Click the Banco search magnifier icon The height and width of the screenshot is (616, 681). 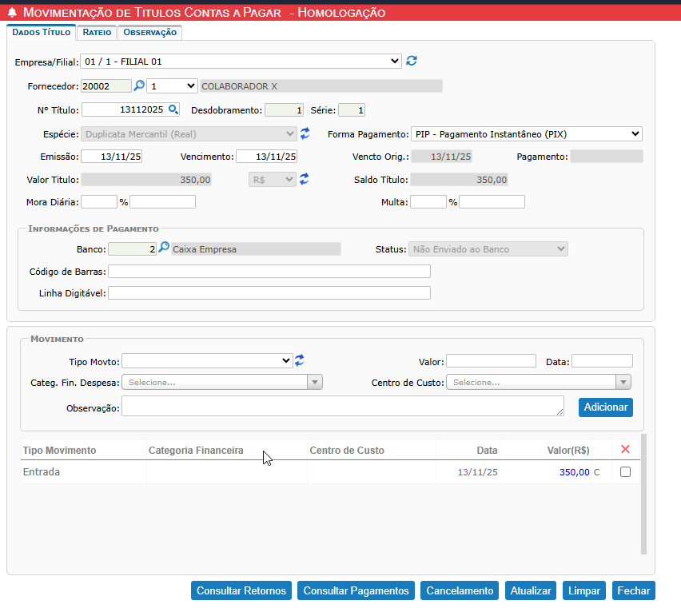[x=164, y=248]
